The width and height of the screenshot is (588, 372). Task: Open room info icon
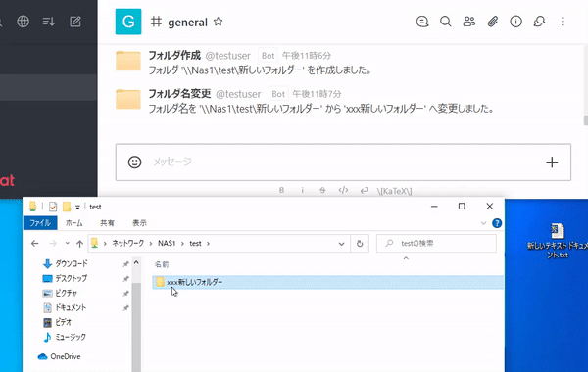[516, 22]
